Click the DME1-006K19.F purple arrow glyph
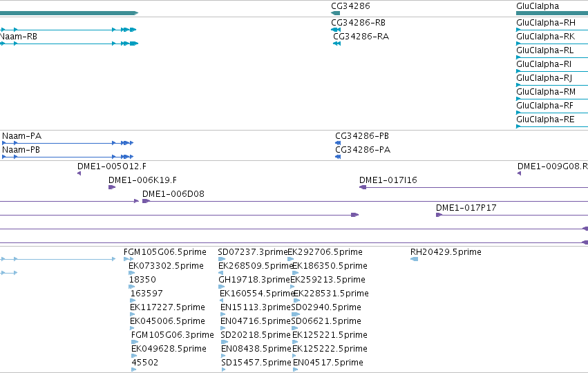The width and height of the screenshot is (588, 373). [x=112, y=187]
